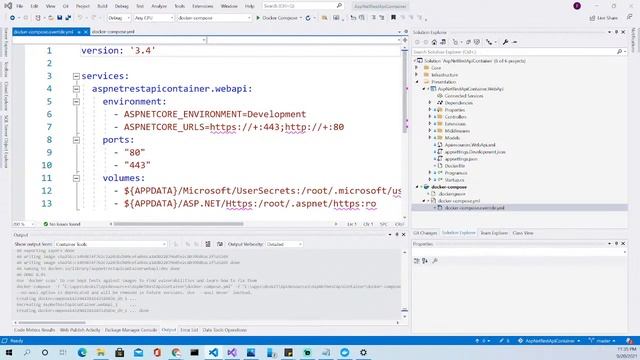The height and width of the screenshot is (360, 640).
Task: Expand the Infrastructure folder in Solution Explorer
Action: (x=417, y=75)
